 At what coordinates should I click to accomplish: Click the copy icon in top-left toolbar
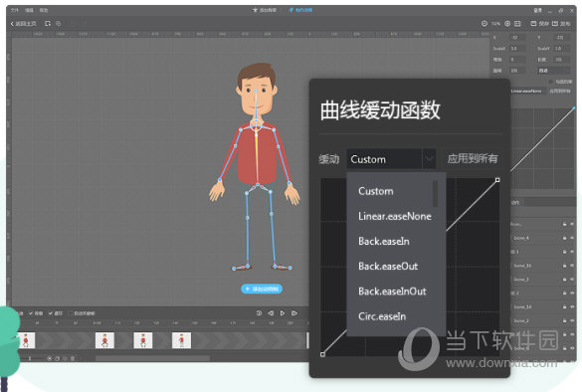point(59,24)
